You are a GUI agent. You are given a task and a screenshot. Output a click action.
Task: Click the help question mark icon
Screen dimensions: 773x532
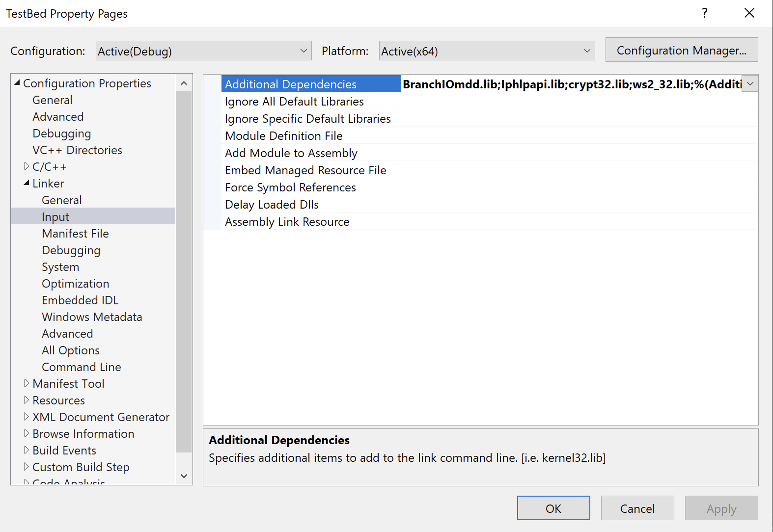705,13
